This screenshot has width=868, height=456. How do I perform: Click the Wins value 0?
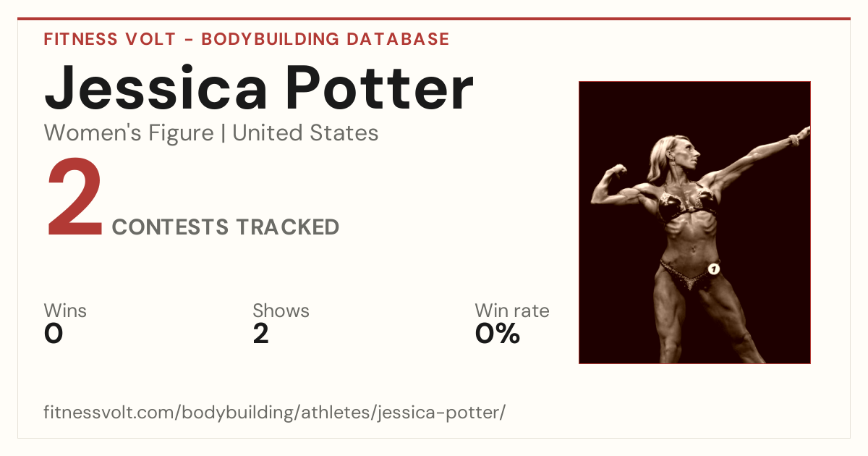(54, 334)
